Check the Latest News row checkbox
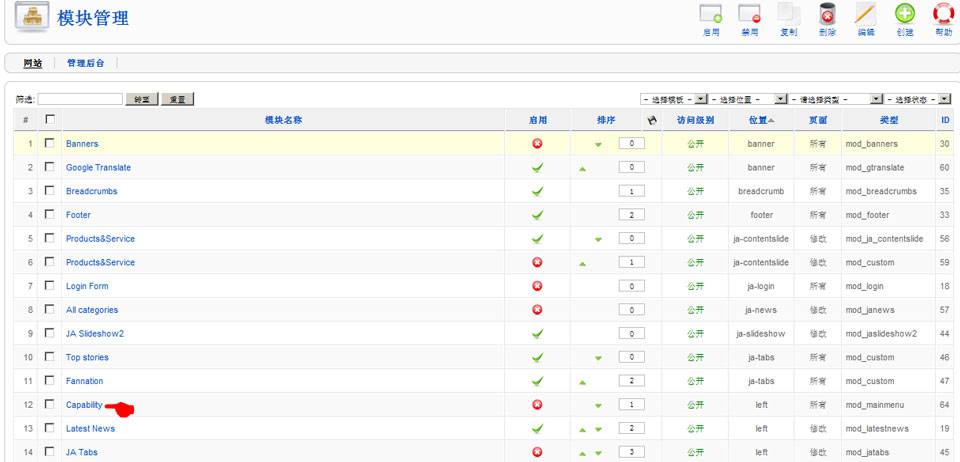The width and height of the screenshot is (960, 462). click(50, 428)
